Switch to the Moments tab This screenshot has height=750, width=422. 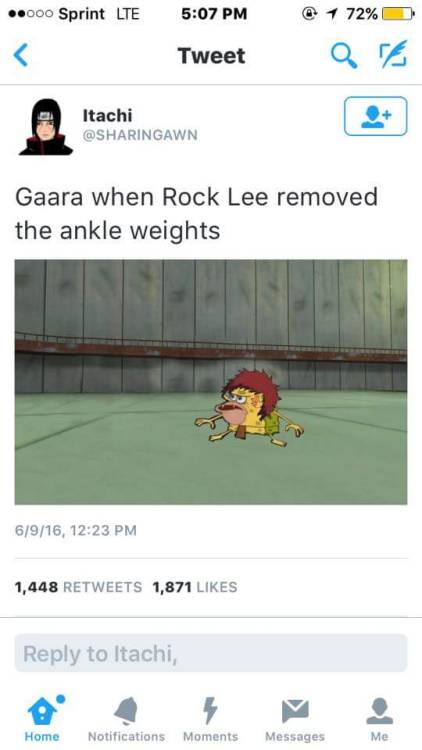point(211,719)
